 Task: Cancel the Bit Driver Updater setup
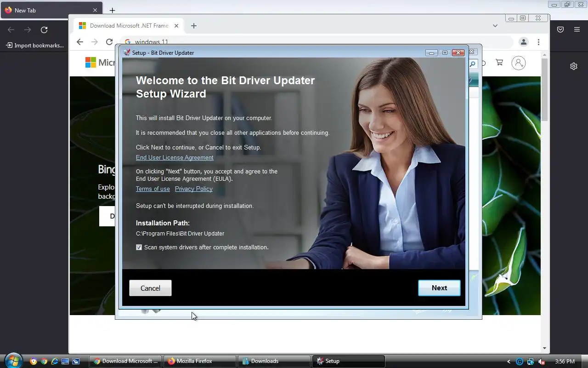pyautogui.click(x=150, y=288)
